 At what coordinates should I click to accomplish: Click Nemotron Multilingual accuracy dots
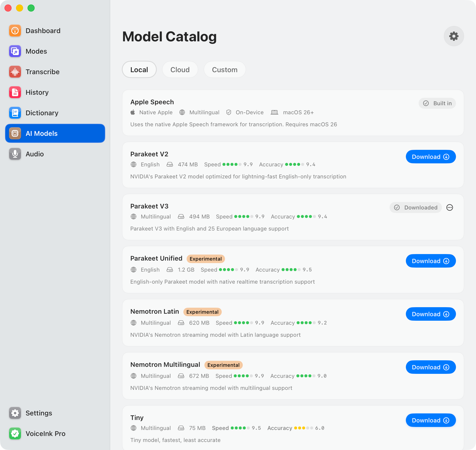click(x=306, y=376)
